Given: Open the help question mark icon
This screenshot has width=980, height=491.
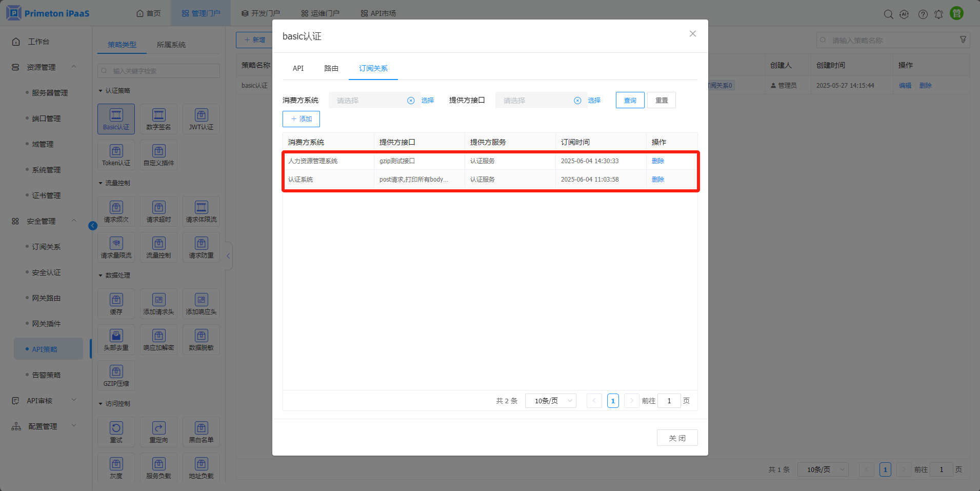Looking at the screenshot, I should pyautogui.click(x=923, y=14).
